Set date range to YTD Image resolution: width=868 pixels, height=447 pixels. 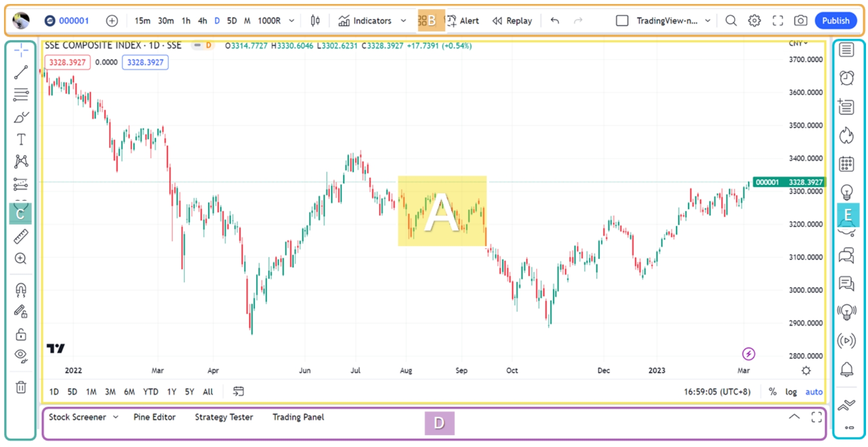coord(150,392)
